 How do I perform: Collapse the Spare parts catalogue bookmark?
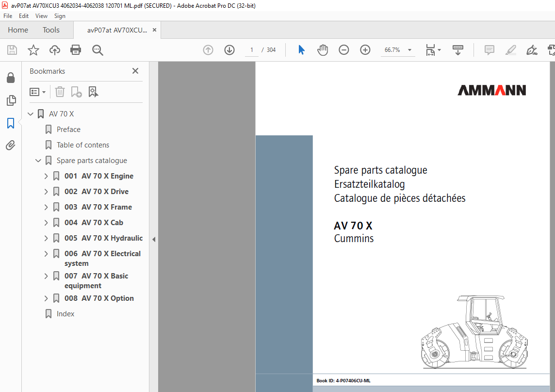click(38, 161)
